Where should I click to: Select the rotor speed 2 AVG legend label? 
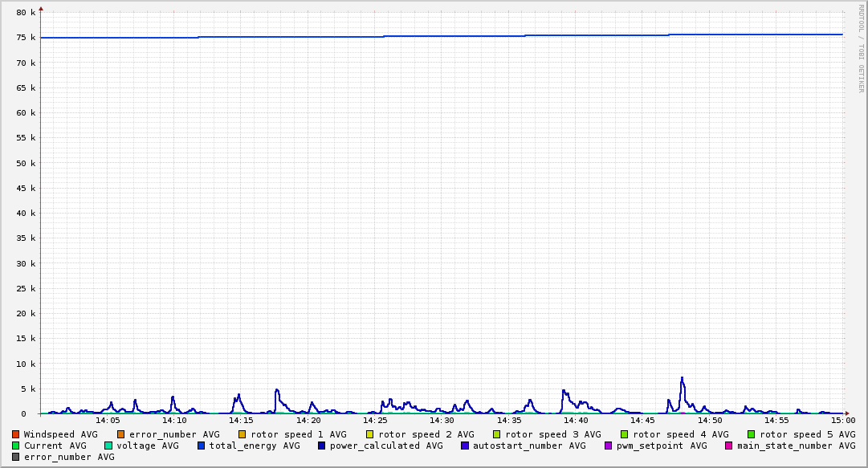point(426,434)
